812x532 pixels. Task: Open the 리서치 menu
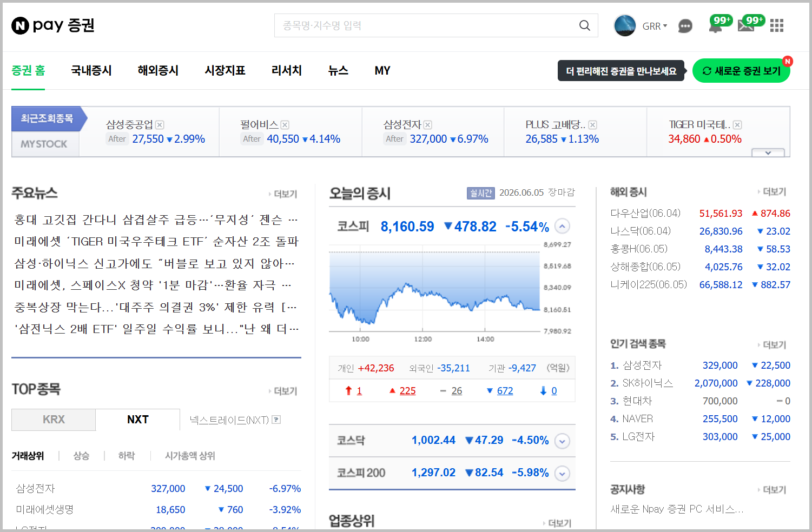click(287, 70)
